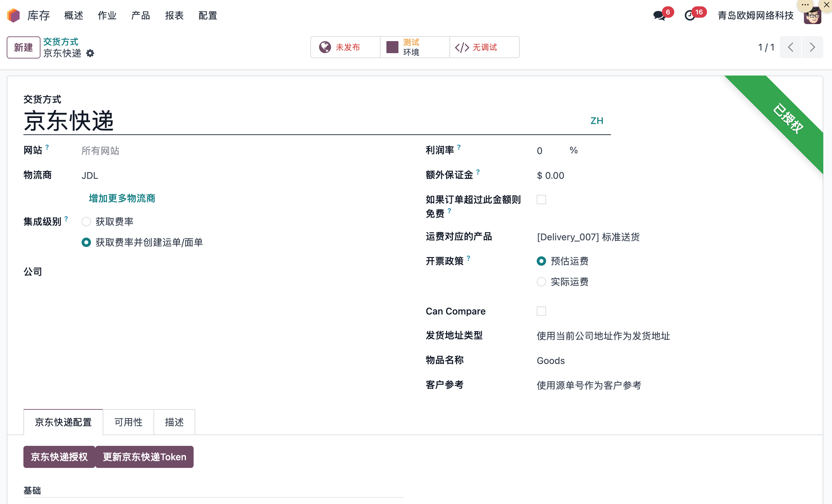Enable free-if-order-amount-above checkbox
The width and height of the screenshot is (832, 504).
pyautogui.click(x=541, y=200)
